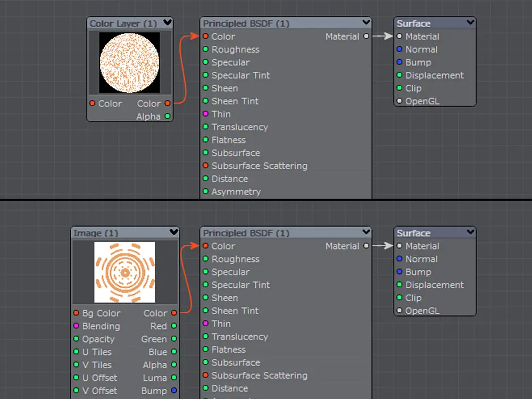The image size is (532, 399).
Task: Click the blue Bump output socket on Image node
Action: pos(174,390)
